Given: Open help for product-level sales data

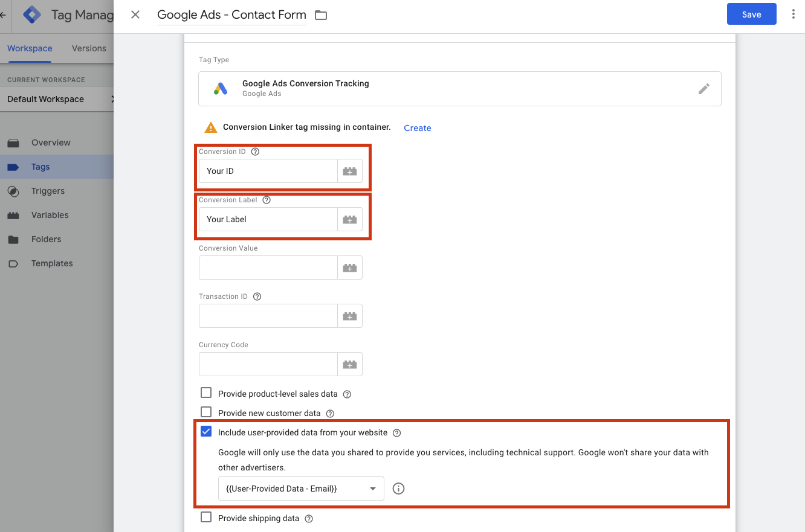Looking at the screenshot, I should [x=347, y=394].
